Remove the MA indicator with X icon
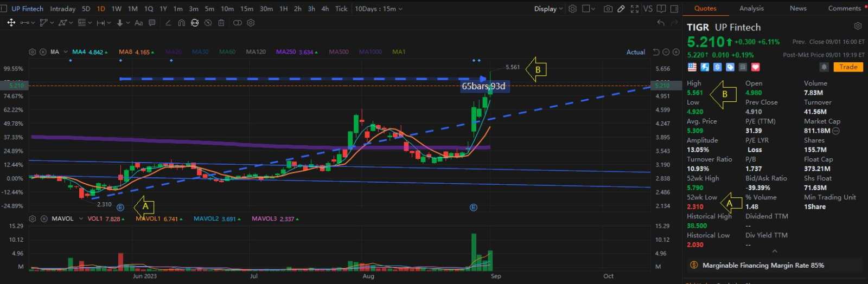Screen dimensions: 868x284 click(43, 52)
